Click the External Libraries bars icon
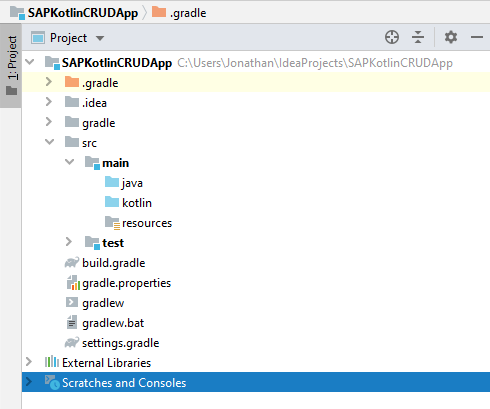490x409 pixels. (52, 362)
